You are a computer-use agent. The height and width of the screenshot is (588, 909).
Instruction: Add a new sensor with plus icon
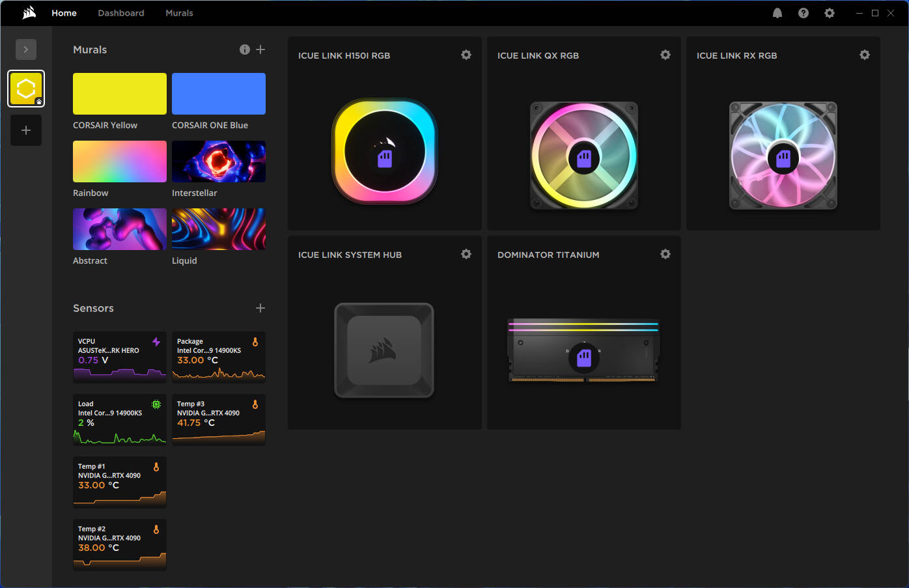point(260,308)
